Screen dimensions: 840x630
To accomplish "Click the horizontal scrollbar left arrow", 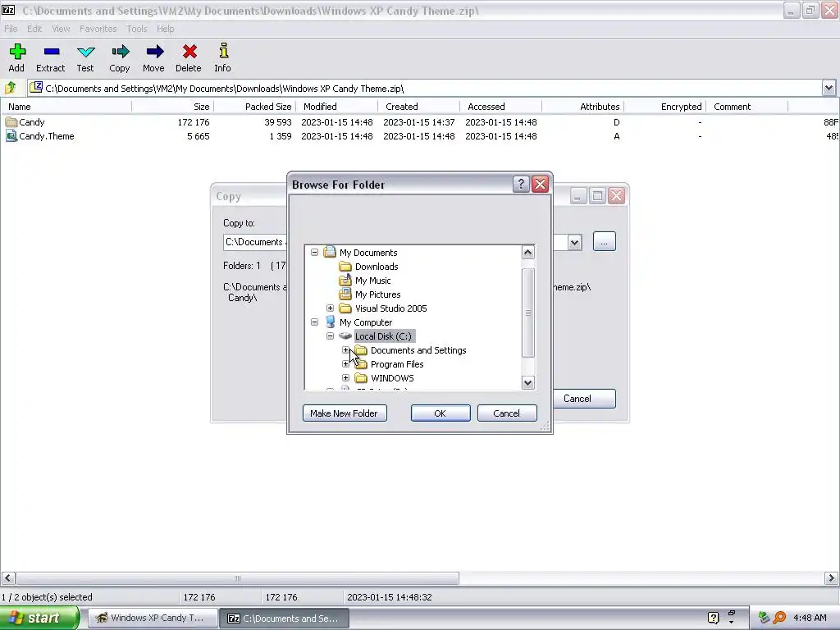I will [x=7, y=578].
